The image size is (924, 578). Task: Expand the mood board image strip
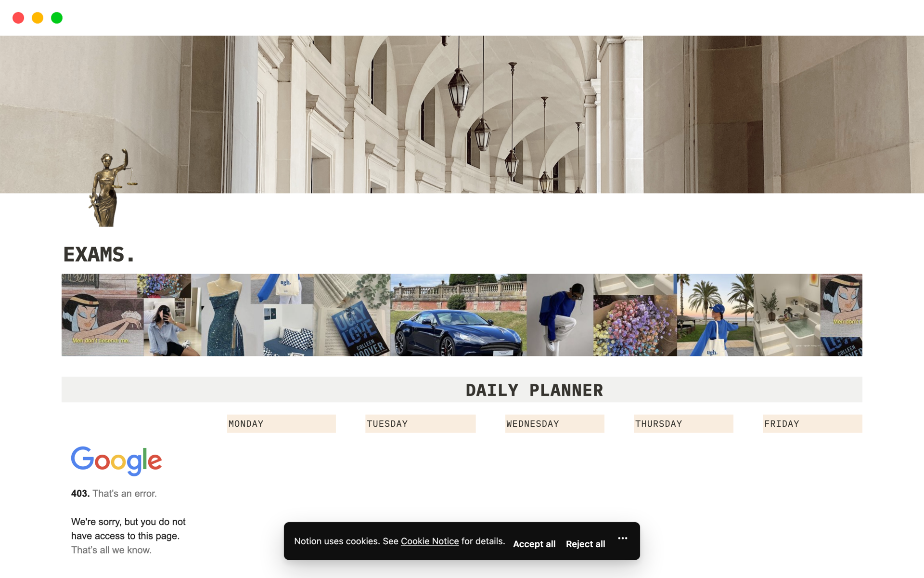(x=461, y=315)
